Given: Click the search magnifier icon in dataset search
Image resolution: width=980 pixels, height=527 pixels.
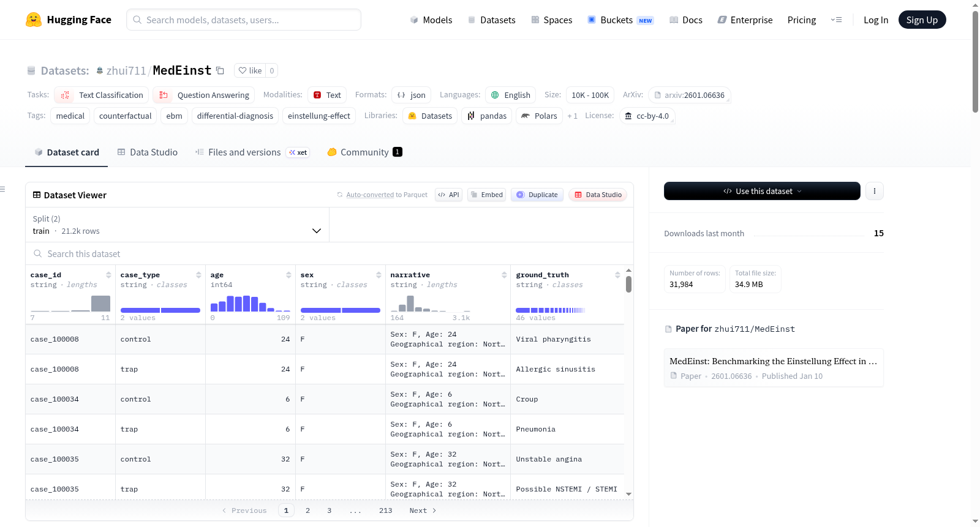Looking at the screenshot, I should coord(38,253).
